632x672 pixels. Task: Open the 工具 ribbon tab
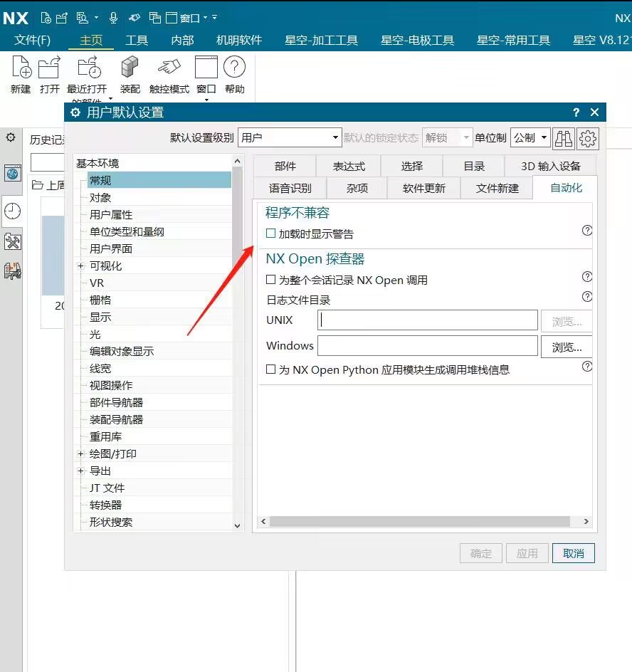(x=136, y=41)
